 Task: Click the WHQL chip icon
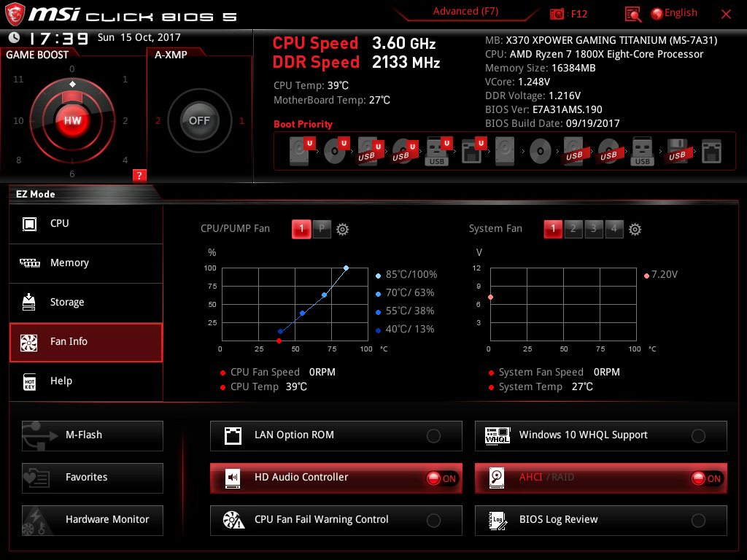pos(497,435)
